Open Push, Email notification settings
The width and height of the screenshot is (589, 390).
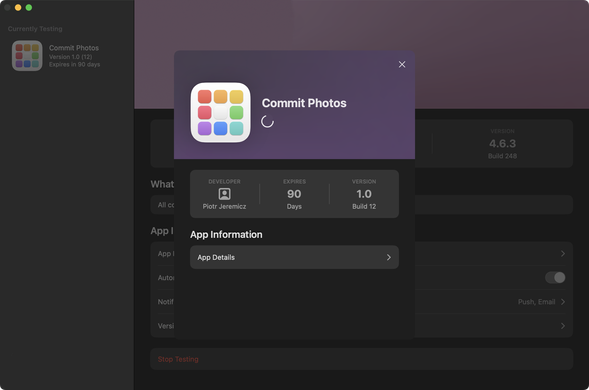point(541,302)
